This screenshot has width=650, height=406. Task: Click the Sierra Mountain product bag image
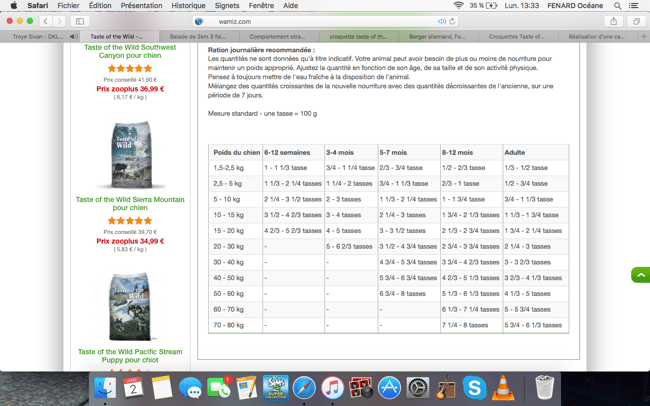[131, 155]
